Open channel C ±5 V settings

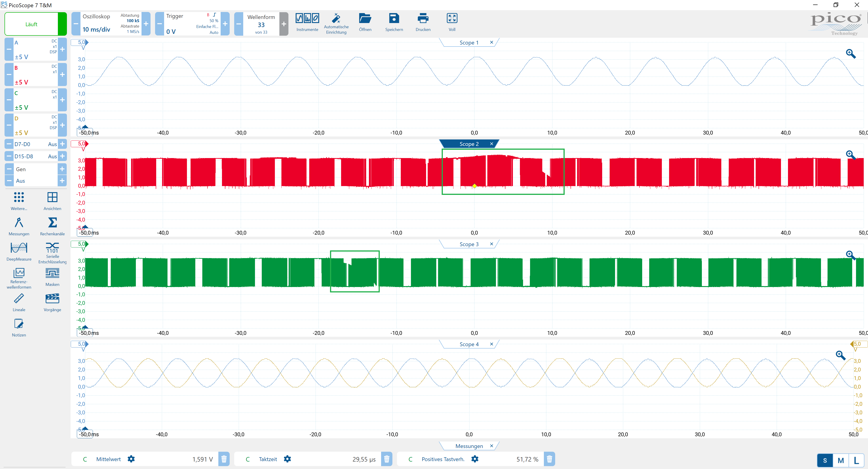click(35, 100)
